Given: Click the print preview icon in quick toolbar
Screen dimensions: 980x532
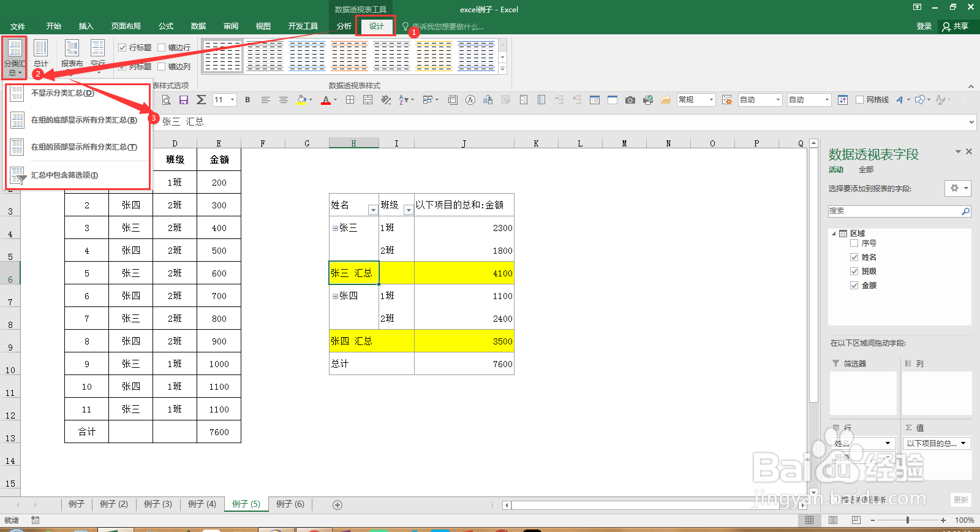Looking at the screenshot, I should [x=166, y=100].
